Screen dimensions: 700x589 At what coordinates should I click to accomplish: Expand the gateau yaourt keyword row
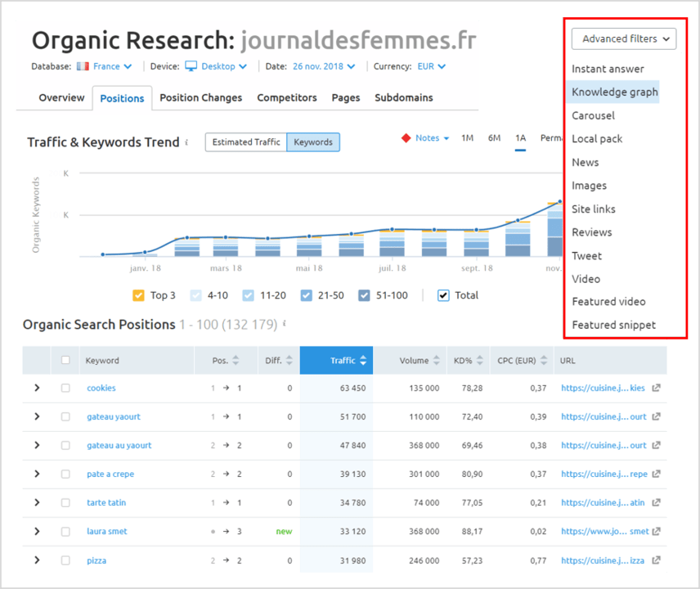click(37, 416)
